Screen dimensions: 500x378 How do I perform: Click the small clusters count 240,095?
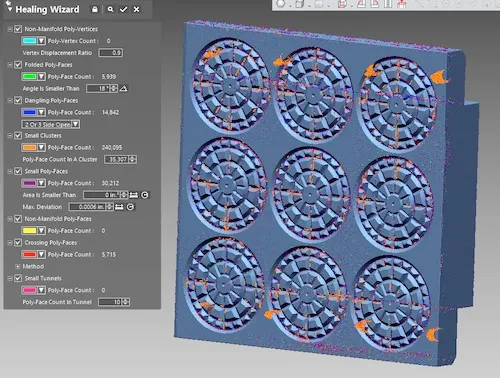click(x=112, y=147)
